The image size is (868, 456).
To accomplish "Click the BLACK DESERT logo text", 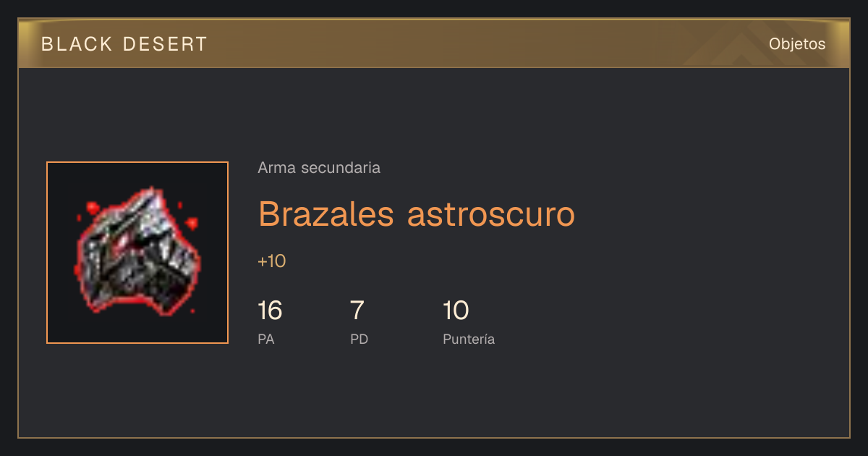I will click(x=124, y=44).
